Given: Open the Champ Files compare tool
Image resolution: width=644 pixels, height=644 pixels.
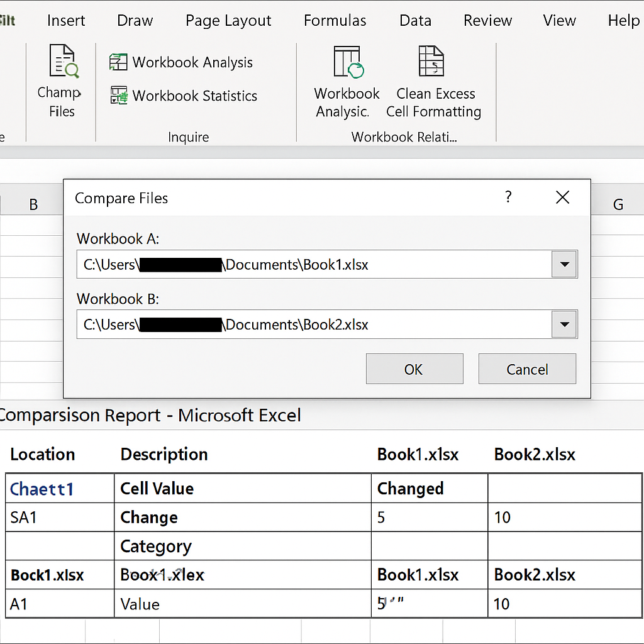Looking at the screenshot, I should click(61, 81).
